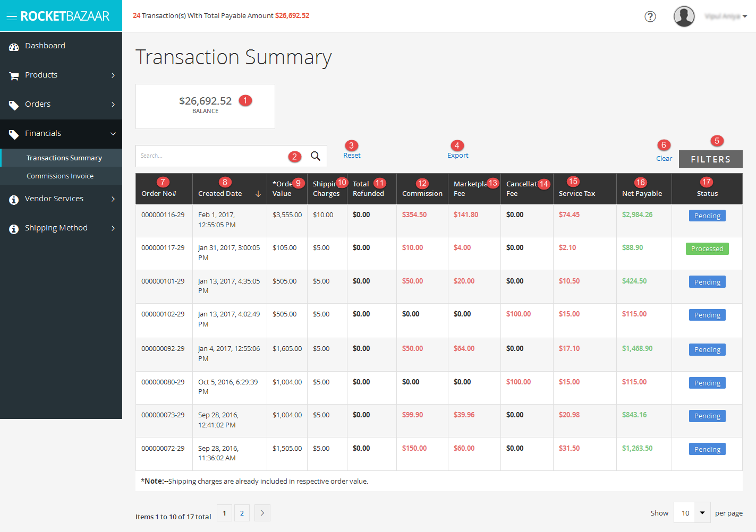
Task: Click the Products cart icon
Action: (x=14, y=76)
